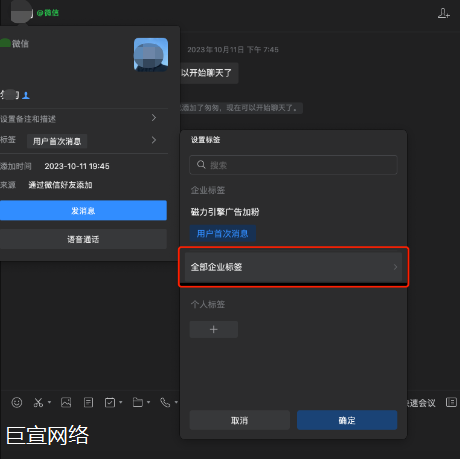Click 取消 to cancel tag dialog

click(x=240, y=420)
